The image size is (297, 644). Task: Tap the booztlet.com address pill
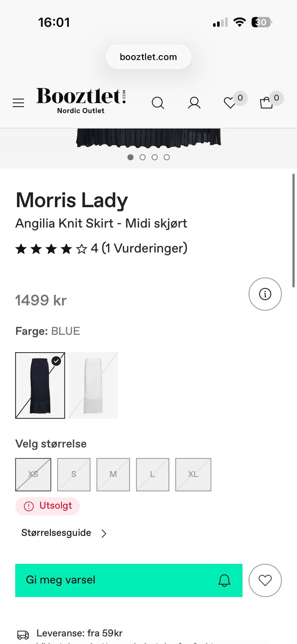click(x=148, y=57)
